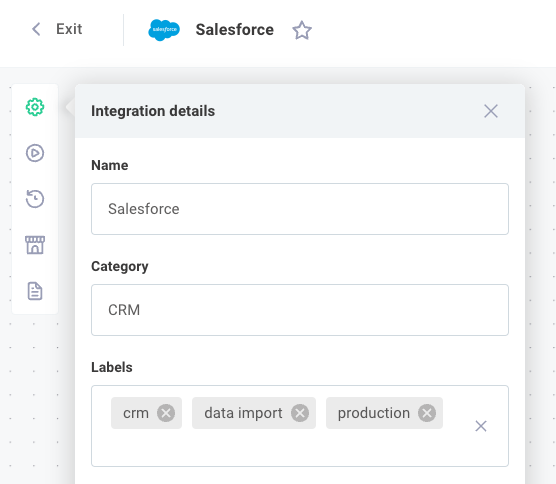Close the Integration details panel
Viewport: 556px width, 484px height.
click(491, 111)
